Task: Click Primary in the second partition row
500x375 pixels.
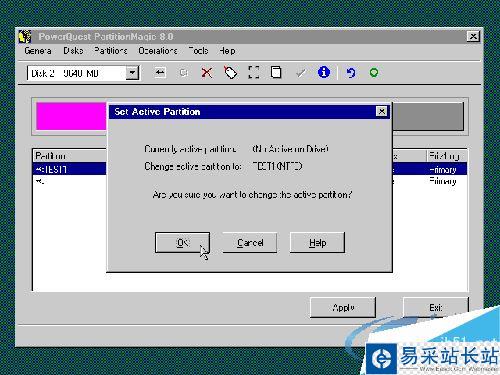Action: pos(443,181)
